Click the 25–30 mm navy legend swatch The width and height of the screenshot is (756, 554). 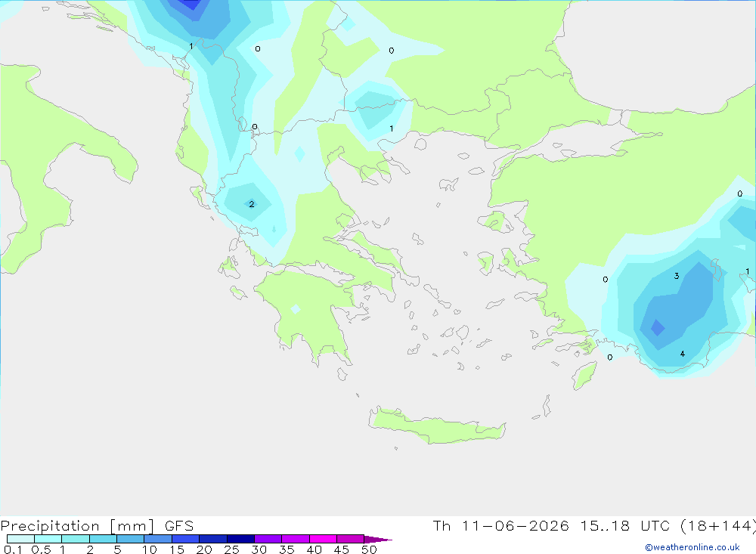[x=240, y=539]
